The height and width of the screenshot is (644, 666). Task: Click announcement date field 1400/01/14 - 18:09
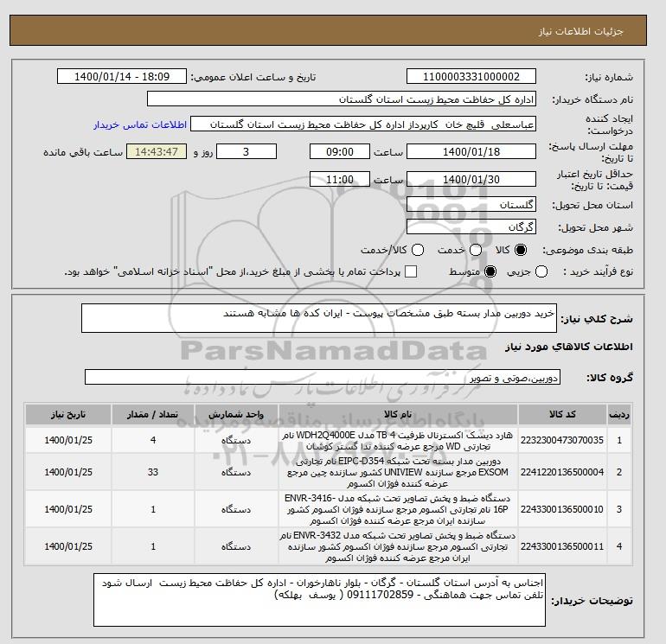(x=122, y=76)
